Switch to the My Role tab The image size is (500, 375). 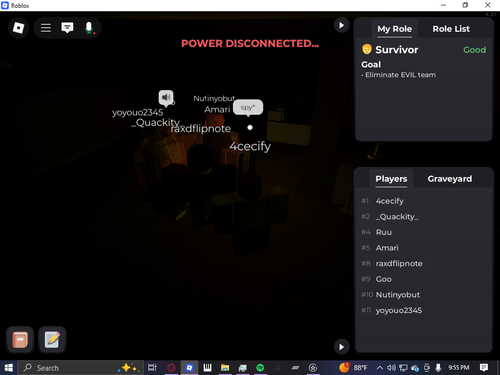(x=394, y=29)
